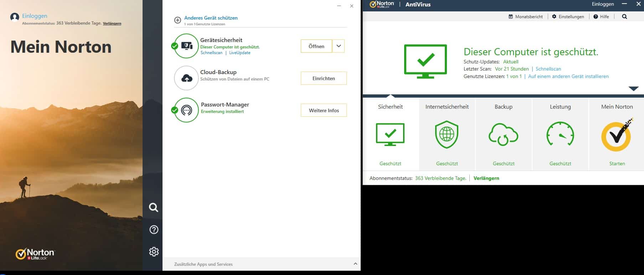Minimize the AntiVirus window
644x275 pixels.
[x=624, y=4]
